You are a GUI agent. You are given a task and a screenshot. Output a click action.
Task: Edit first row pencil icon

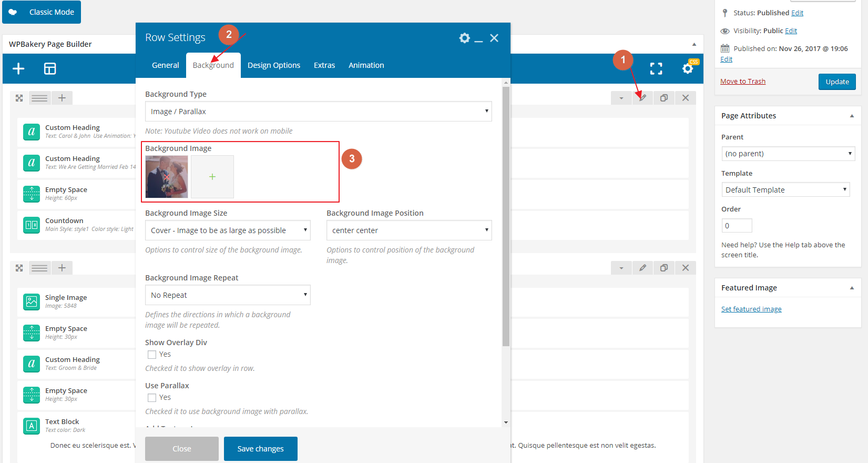click(x=642, y=98)
